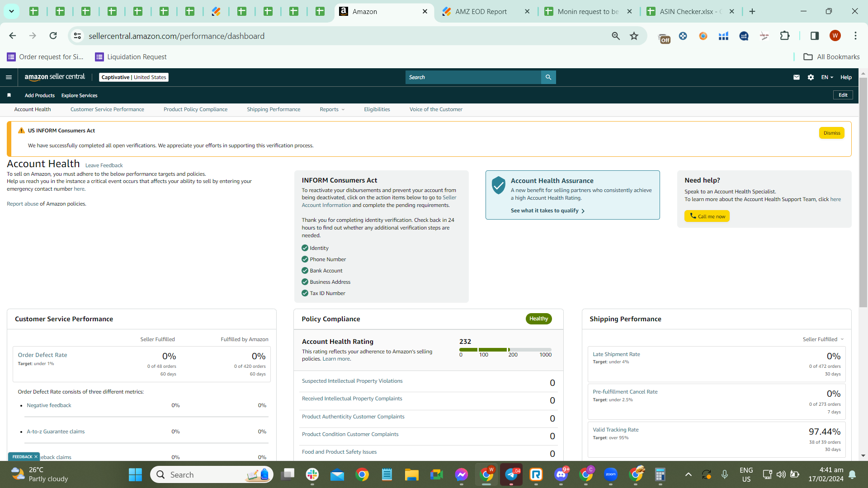868x488 pixels.
Task: Click the Windows Start button
Action: (135, 474)
